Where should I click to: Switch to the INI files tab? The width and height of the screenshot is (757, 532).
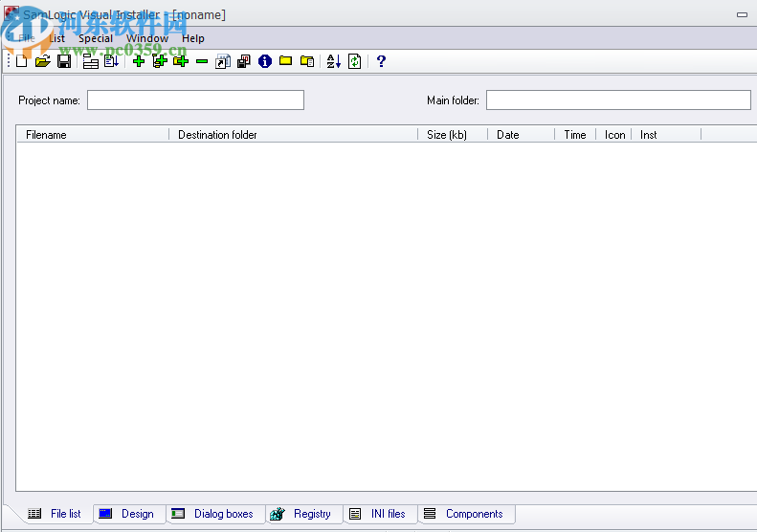pyautogui.click(x=380, y=514)
